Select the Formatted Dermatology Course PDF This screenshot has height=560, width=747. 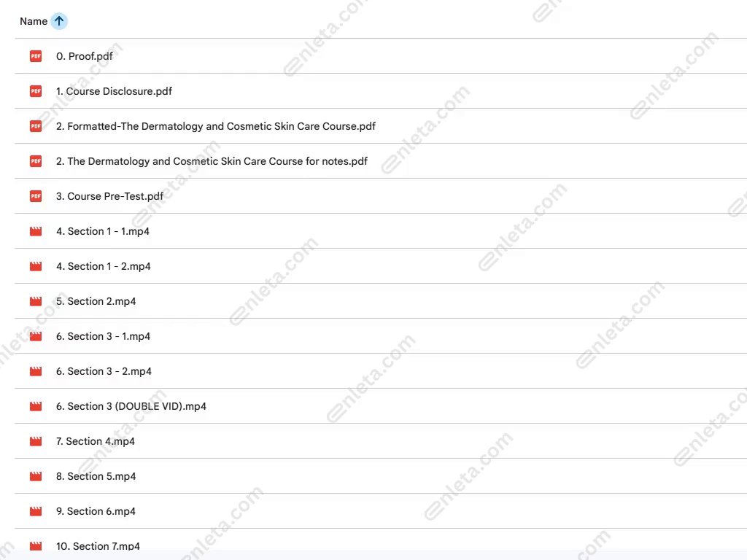216,126
